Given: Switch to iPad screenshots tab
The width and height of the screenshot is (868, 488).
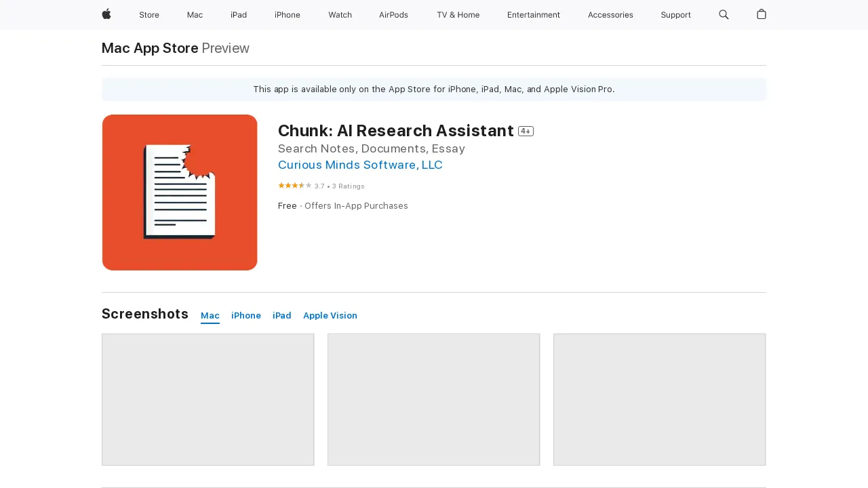Looking at the screenshot, I should (282, 316).
